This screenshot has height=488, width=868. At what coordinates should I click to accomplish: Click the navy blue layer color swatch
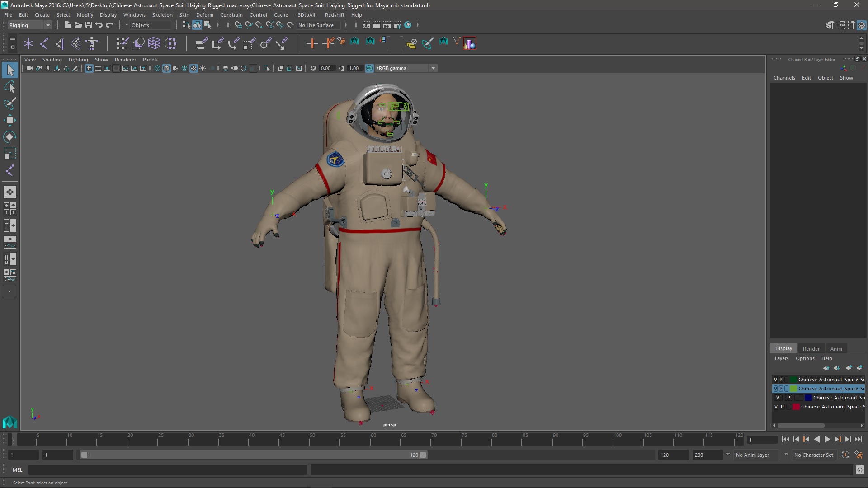808,398
